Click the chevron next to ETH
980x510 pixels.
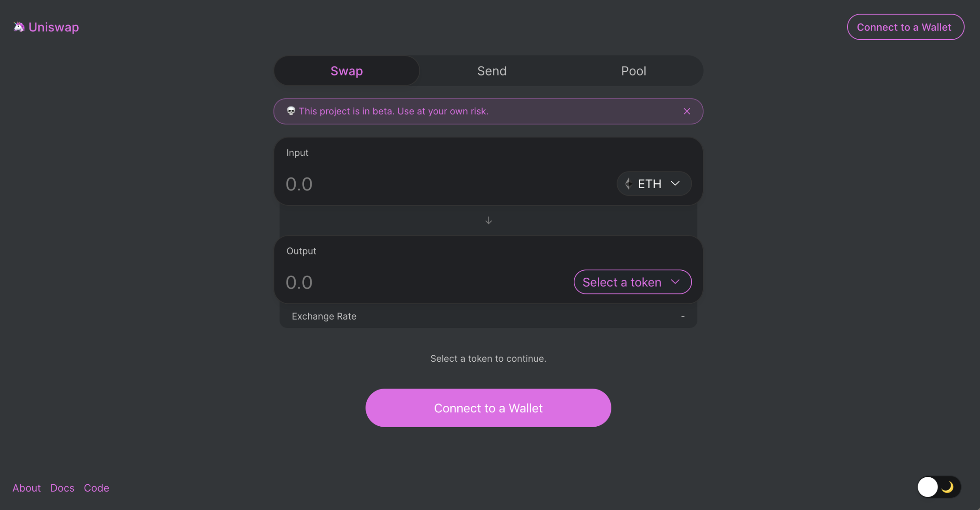point(675,184)
